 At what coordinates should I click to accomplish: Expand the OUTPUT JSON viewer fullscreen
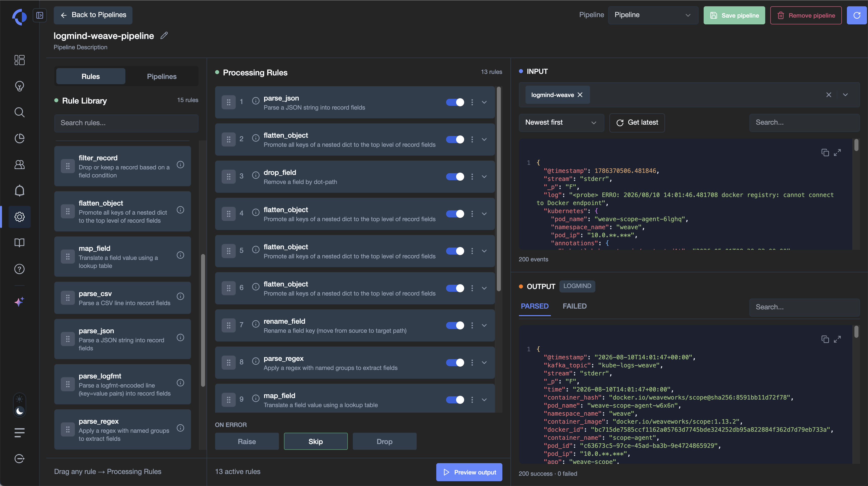(x=837, y=339)
